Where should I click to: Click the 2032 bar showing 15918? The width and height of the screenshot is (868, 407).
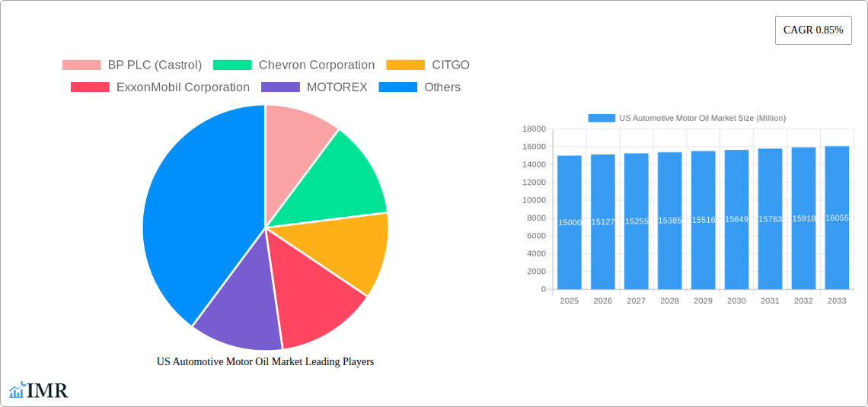(x=804, y=218)
